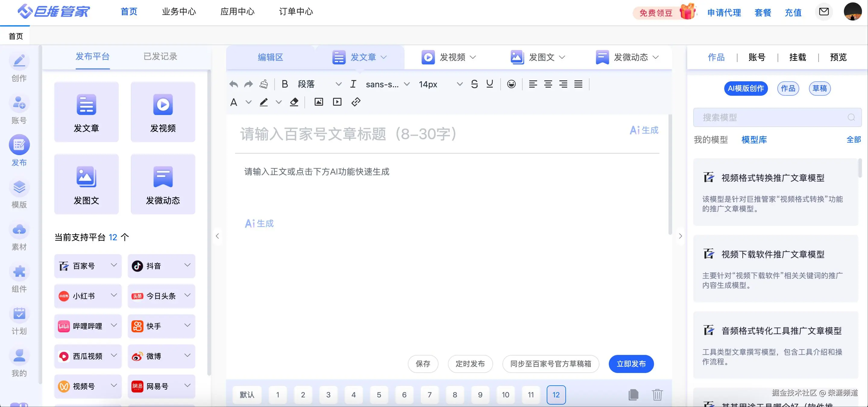Open the emoji picker icon
This screenshot has height=407, width=868.
coord(511,84)
